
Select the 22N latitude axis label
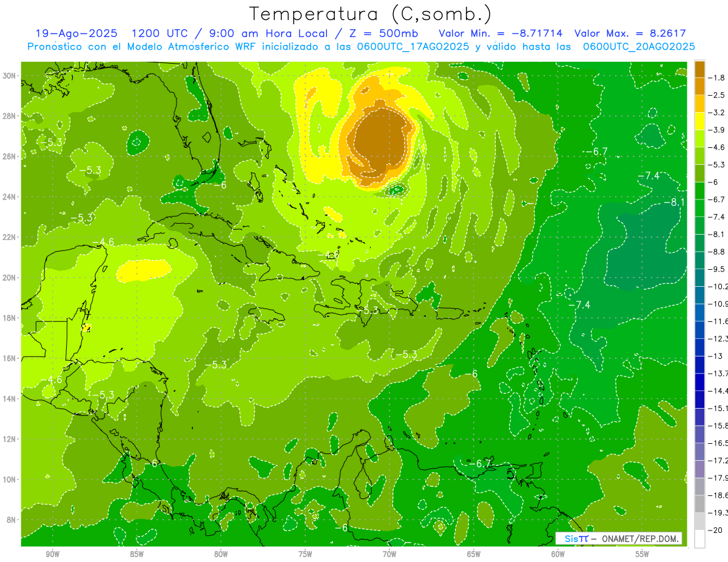(10, 237)
